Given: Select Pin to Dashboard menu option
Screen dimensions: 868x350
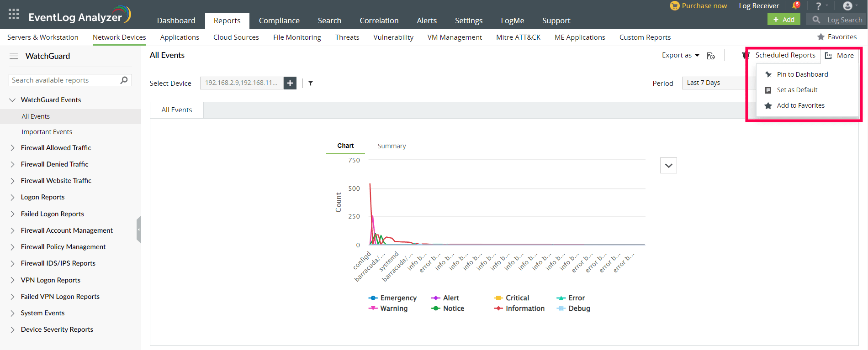Looking at the screenshot, I should (x=802, y=74).
